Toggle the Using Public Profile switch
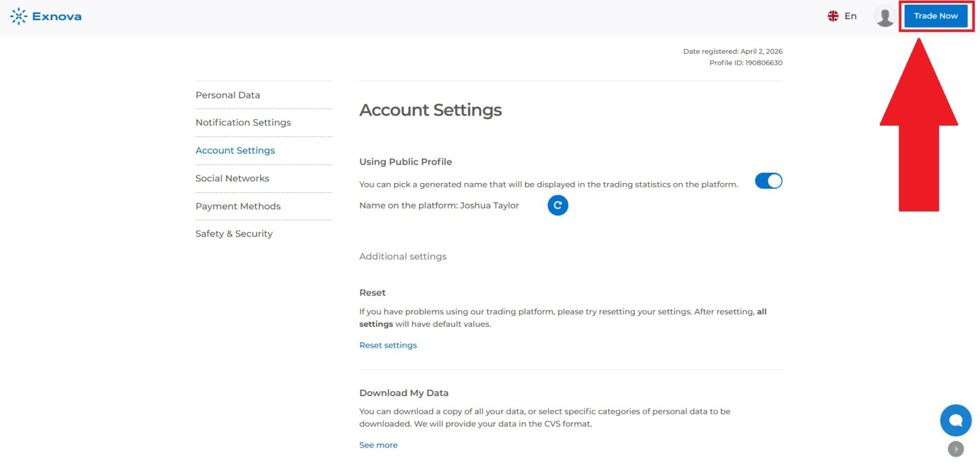The width and height of the screenshot is (980, 469). 768,181
